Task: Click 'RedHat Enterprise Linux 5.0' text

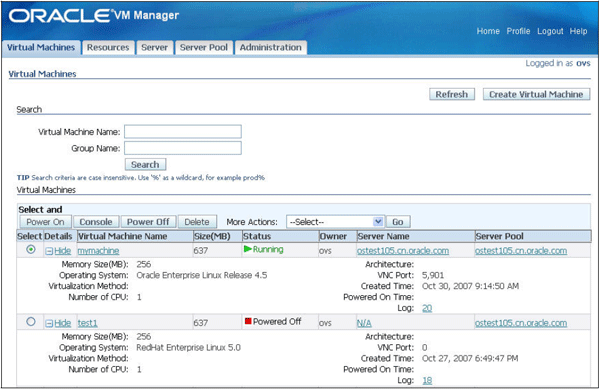Action: coord(189,348)
